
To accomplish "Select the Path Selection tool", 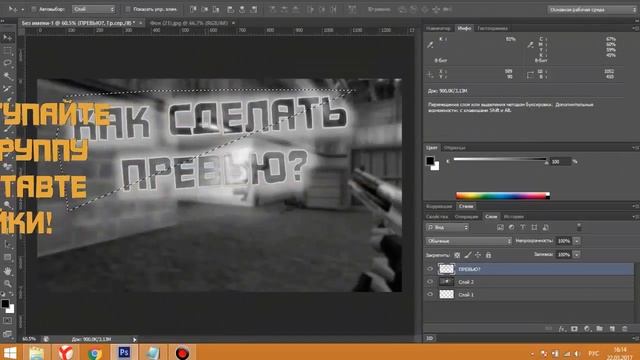I will pos(7,245).
